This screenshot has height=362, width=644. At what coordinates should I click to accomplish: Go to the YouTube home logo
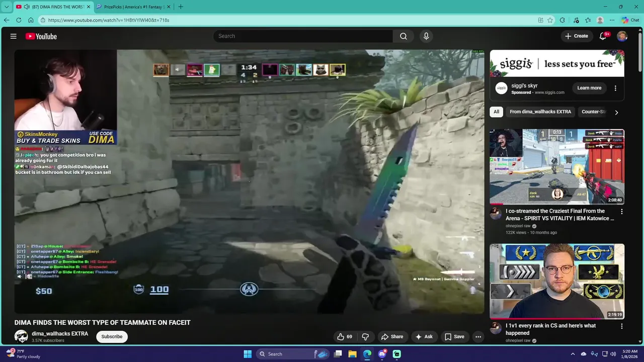41,36
